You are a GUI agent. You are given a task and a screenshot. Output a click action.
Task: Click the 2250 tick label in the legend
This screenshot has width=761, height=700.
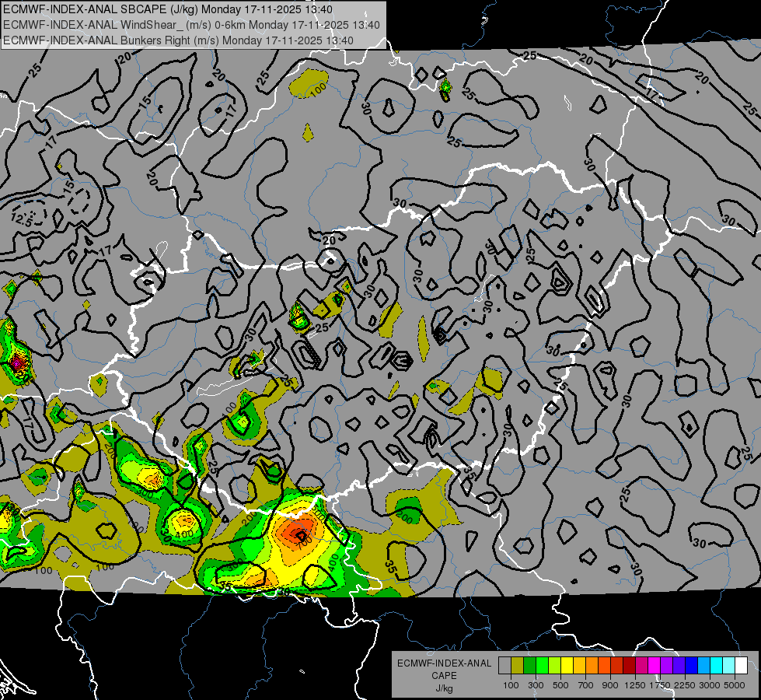[x=685, y=685]
